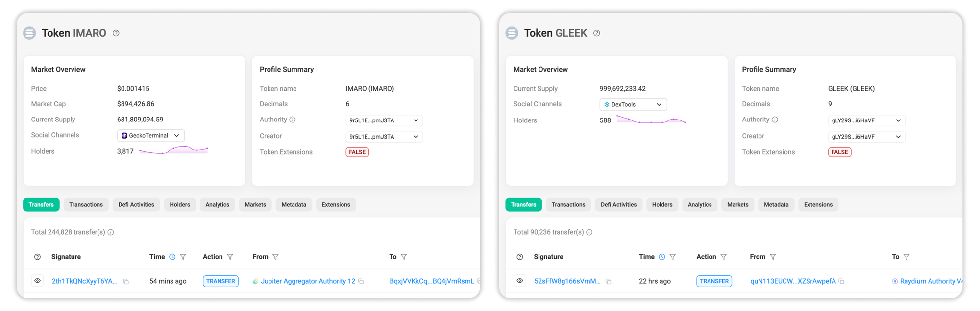Viewport: 980px width, 311px height.
Task: Click the IMARO holders sparkline chart
Action: 174,150
